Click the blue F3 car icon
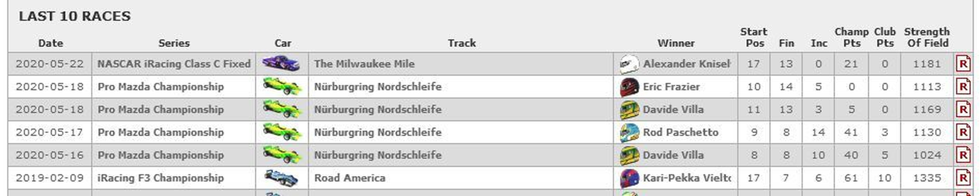This screenshot has width=980, height=196. pos(281,178)
